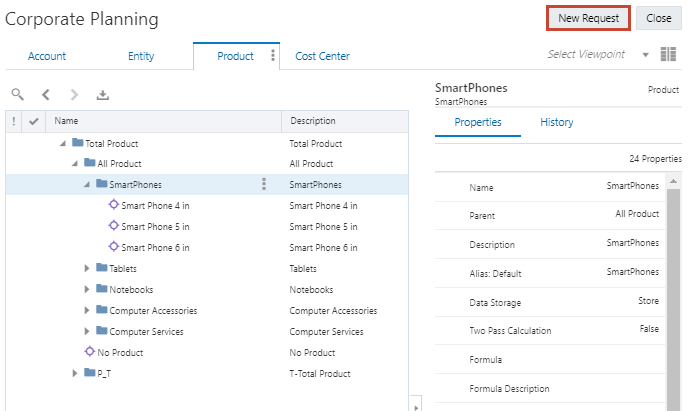Click the 'Computer Accessories' description cell
The image size is (693, 411).
pos(333,311)
